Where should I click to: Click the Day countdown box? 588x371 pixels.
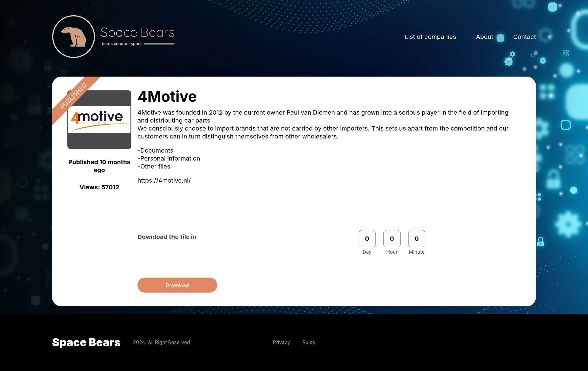tap(367, 239)
